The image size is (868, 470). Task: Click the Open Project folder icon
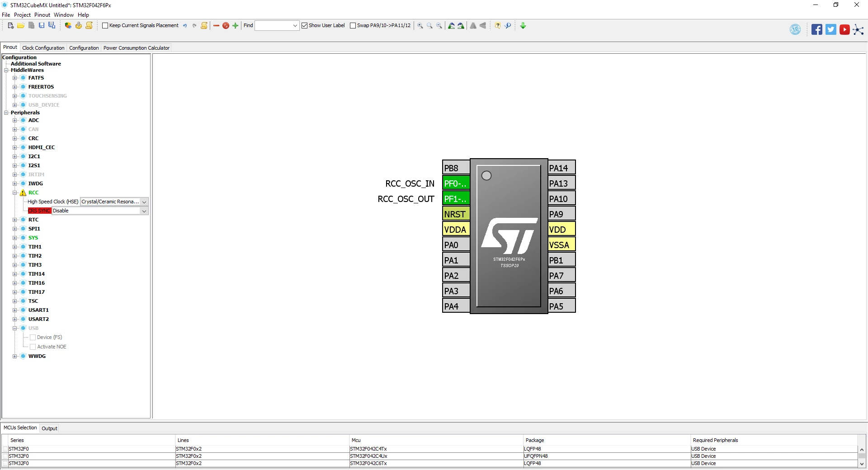point(21,26)
